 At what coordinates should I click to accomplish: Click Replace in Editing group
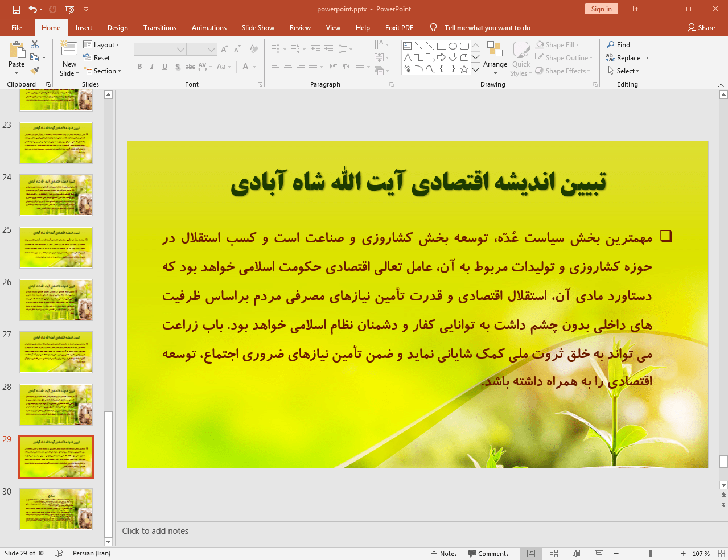pos(624,58)
